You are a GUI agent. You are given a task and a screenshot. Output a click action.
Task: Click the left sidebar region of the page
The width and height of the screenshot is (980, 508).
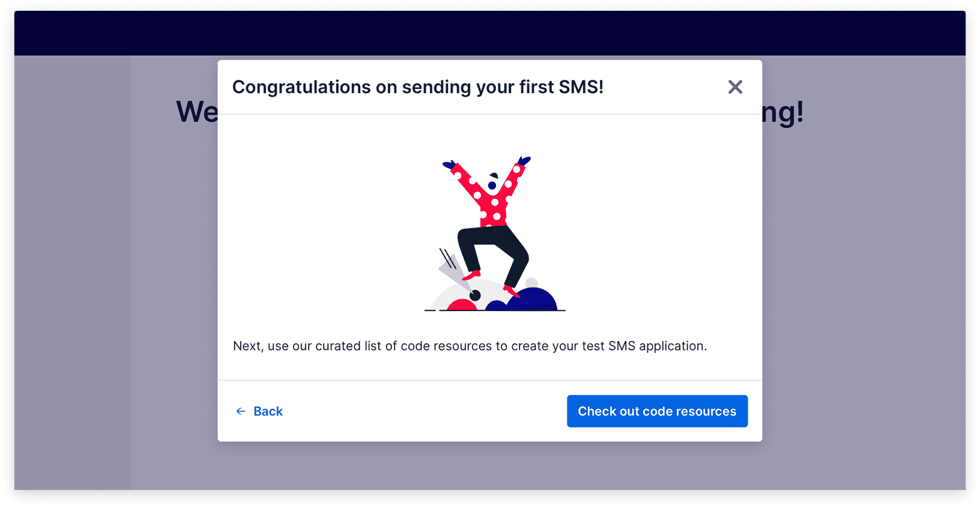tap(72, 270)
